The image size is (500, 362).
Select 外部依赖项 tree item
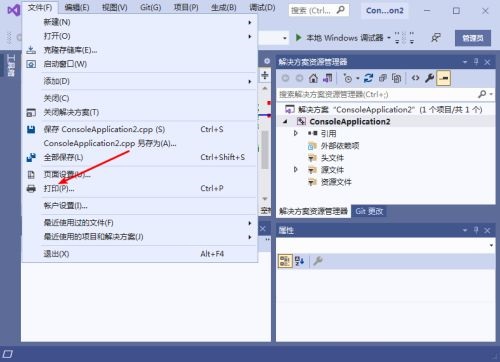340,146
